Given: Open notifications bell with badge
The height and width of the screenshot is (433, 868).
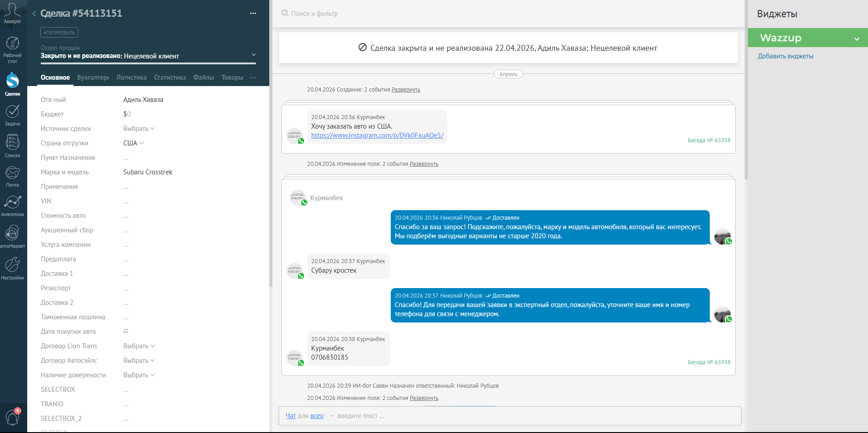Looking at the screenshot, I should (x=12, y=417).
